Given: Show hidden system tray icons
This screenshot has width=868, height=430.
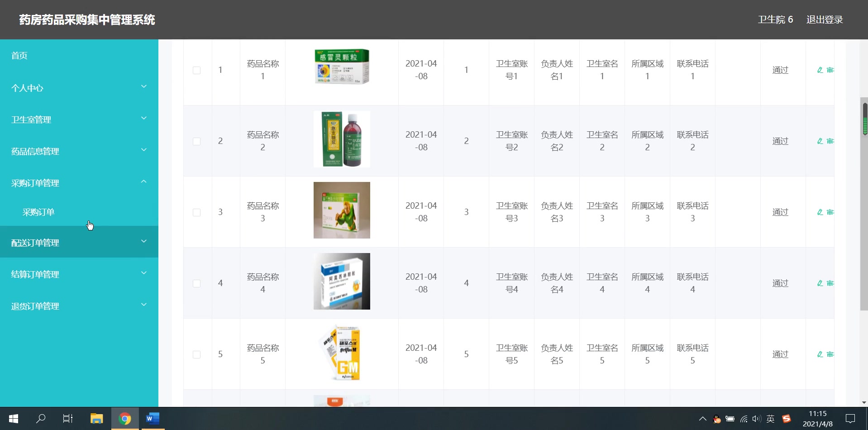Looking at the screenshot, I should [x=702, y=419].
